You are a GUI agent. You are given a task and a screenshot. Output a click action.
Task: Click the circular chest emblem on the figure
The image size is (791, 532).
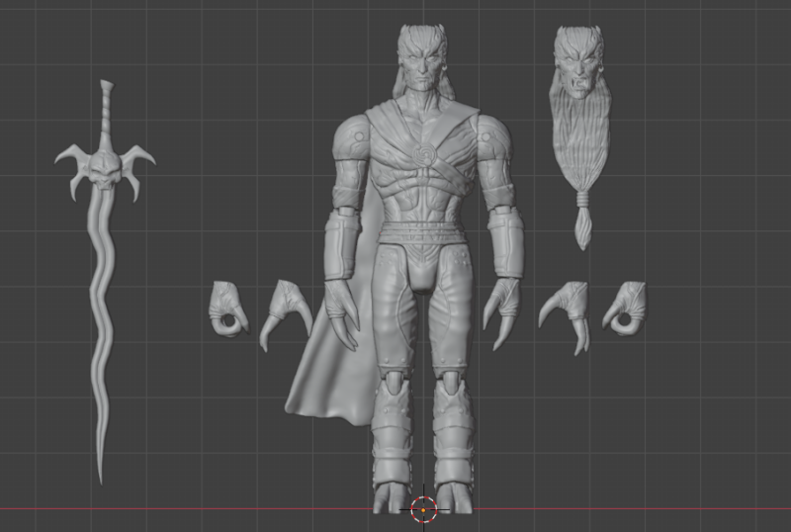tap(422, 154)
